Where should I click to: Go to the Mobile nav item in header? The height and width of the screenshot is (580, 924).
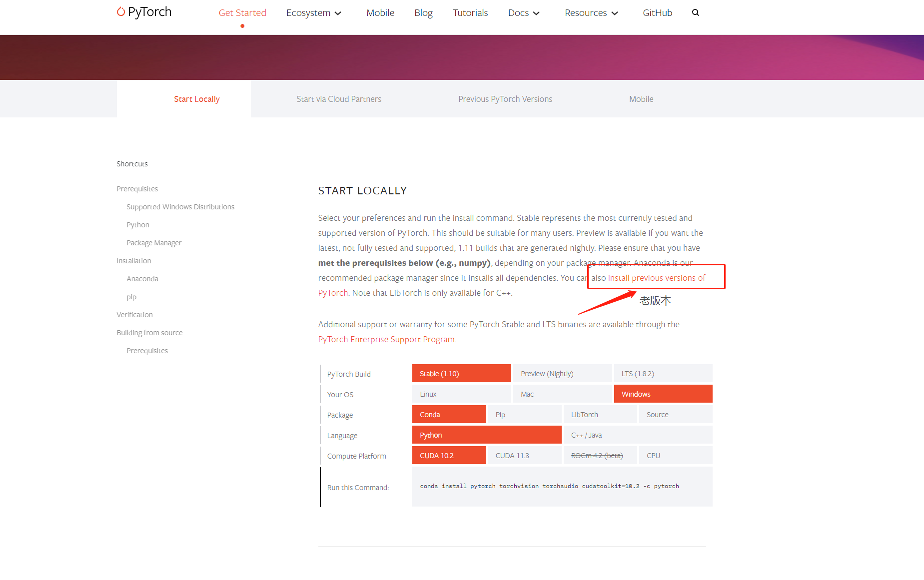coord(380,13)
